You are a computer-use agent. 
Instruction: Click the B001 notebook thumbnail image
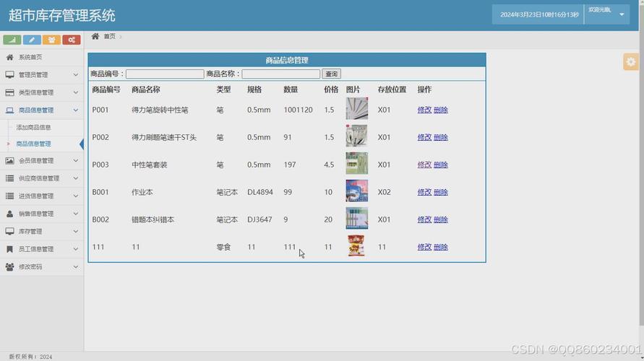coord(357,191)
